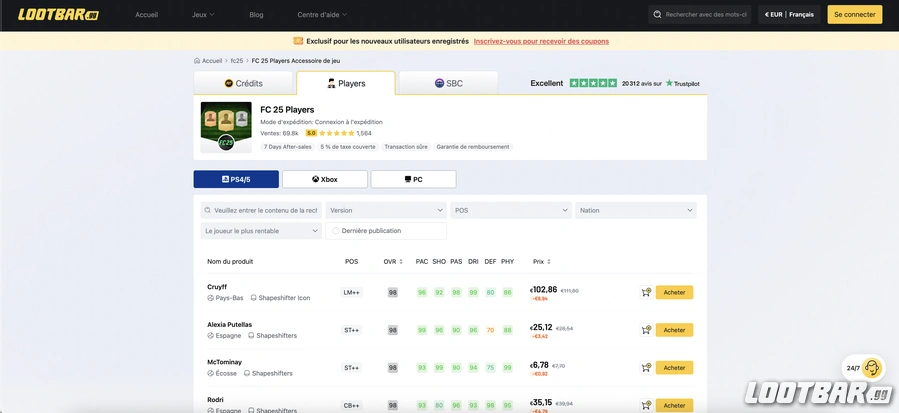This screenshot has height=413, width=899.
Task: Go to Accueil in top navigation
Action: point(147,15)
